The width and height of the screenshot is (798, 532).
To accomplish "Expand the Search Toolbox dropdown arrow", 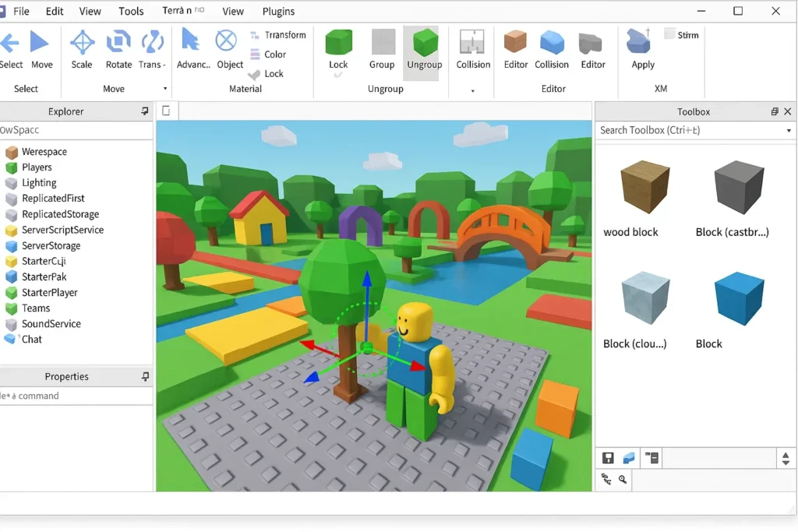I will [789, 131].
